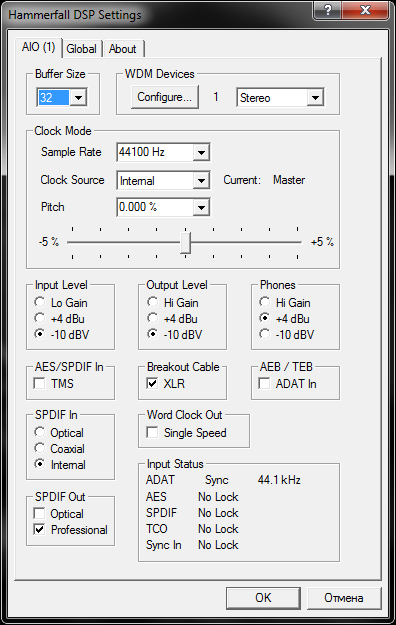Viewport: 396px width, 625px height.
Task: Open the Sample Rate 44100 Hz dropdown
Action: point(201,152)
